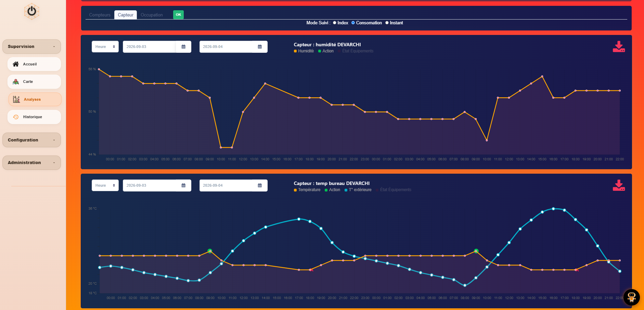Select the Consomation tracking mode
Viewport: 644px width, 310px height.
point(353,23)
